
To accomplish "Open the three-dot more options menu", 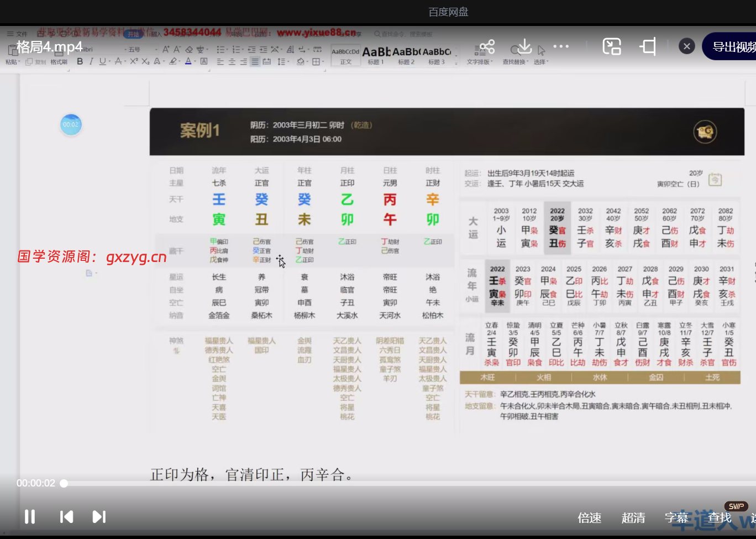I will coord(561,46).
